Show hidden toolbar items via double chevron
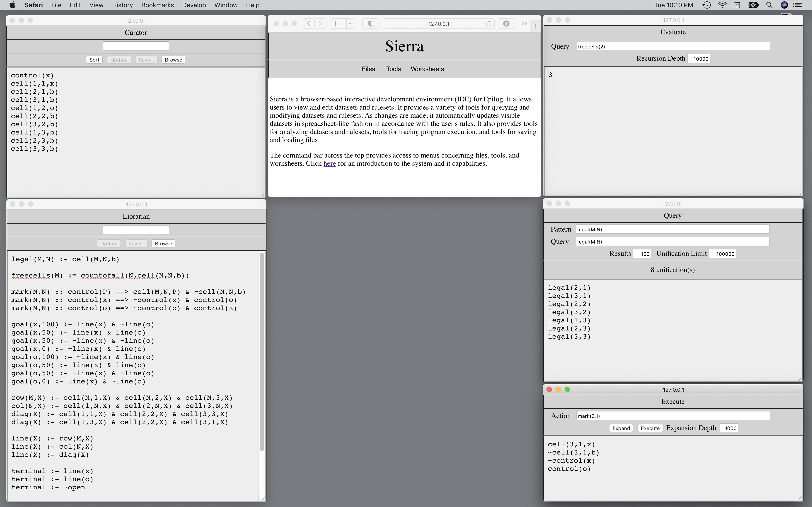This screenshot has height=507, width=812. (x=524, y=24)
